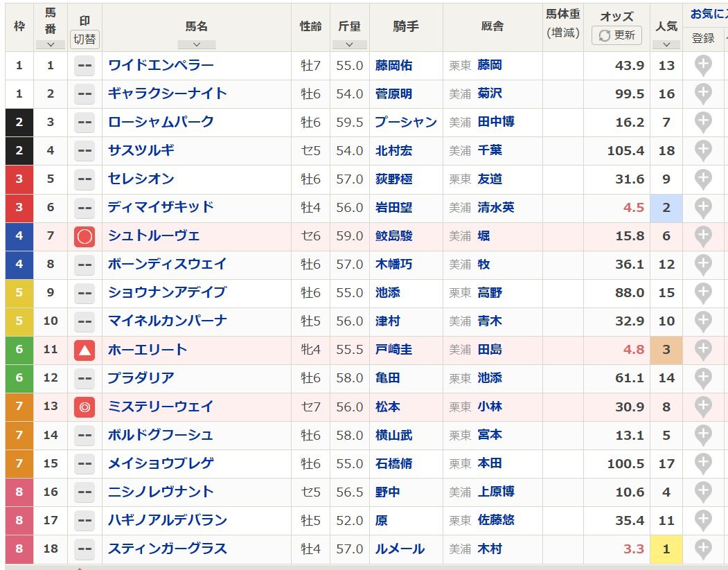Click the blue popularity cell showing 2

666,208
